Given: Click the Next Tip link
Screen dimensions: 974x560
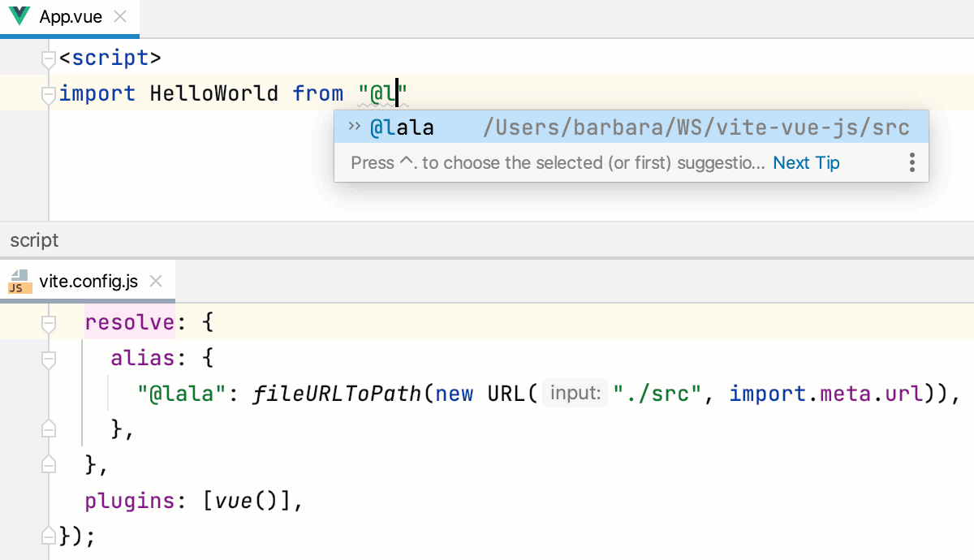Looking at the screenshot, I should click(806, 162).
